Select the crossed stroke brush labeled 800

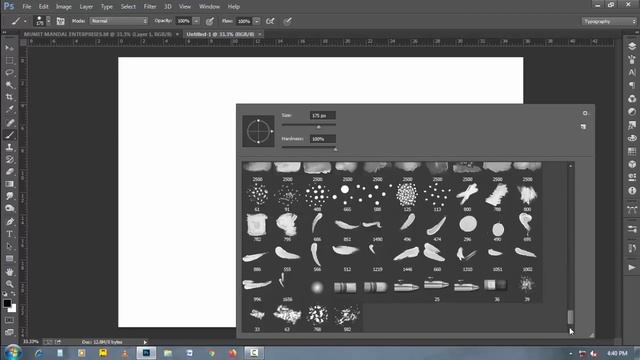[x=467, y=194]
